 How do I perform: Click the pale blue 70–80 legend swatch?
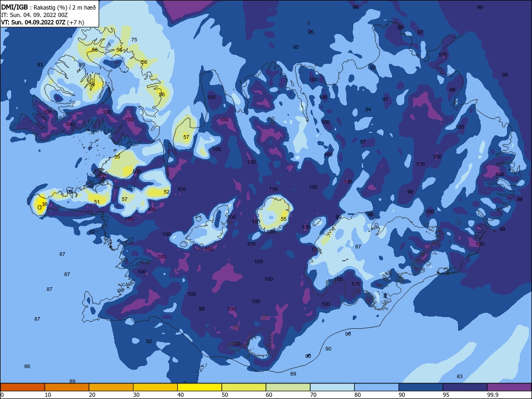point(332,387)
